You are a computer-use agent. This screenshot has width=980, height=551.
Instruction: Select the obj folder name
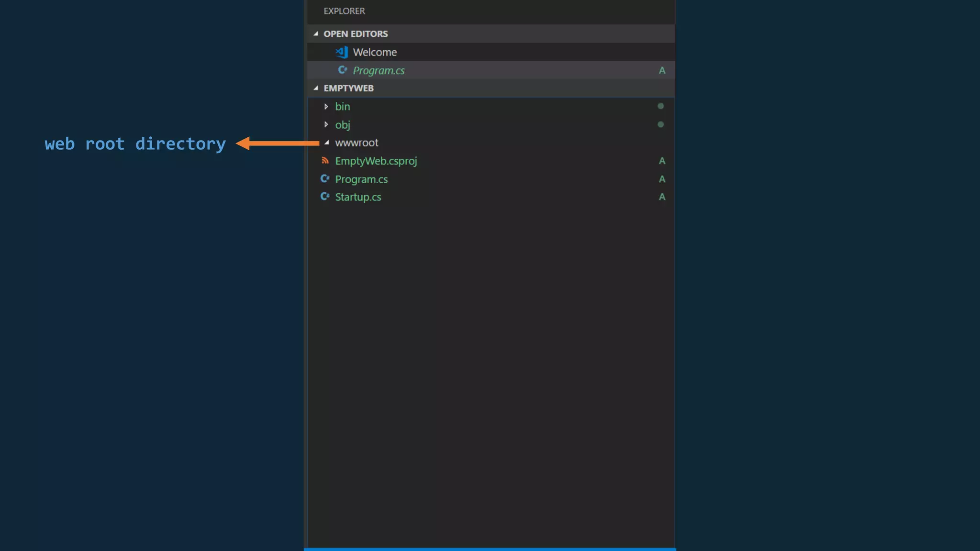[343, 125]
